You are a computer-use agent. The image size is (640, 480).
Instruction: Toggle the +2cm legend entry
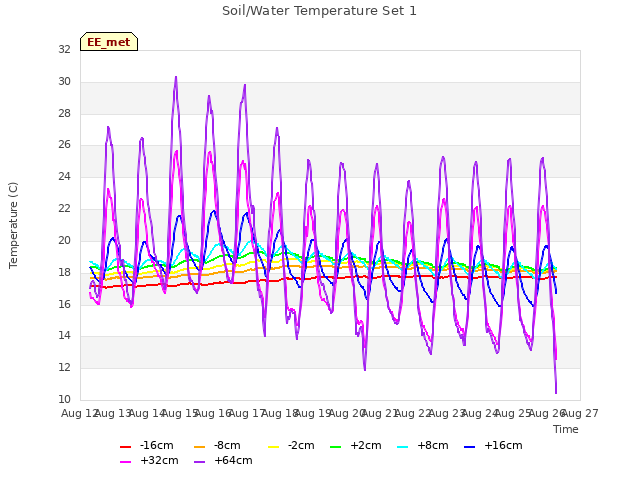[x=356, y=445]
